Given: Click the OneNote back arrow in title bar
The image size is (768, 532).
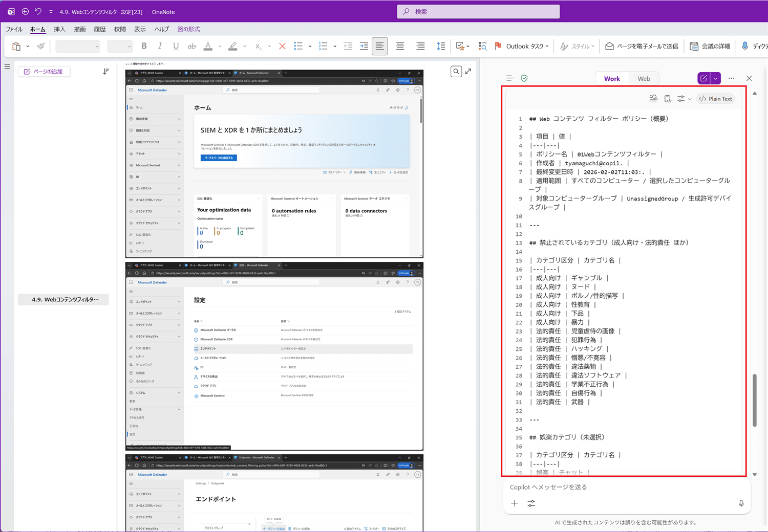Looking at the screenshot, I should click(x=25, y=11).
